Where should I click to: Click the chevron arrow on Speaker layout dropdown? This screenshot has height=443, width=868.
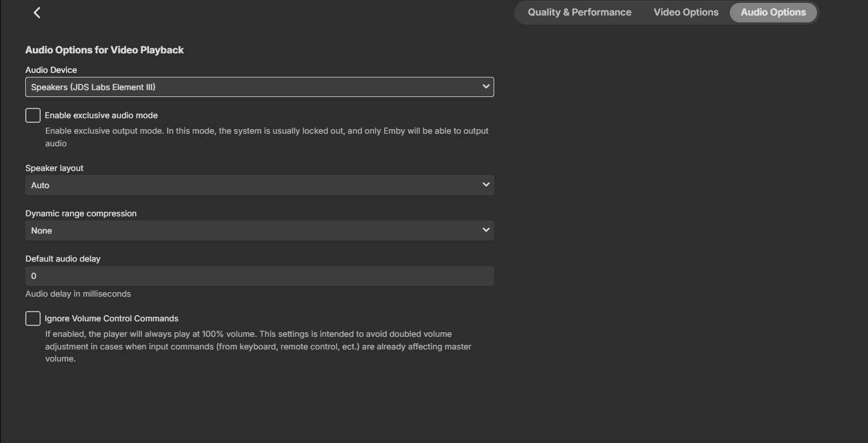pyautogui.click(x=486, y=185)
